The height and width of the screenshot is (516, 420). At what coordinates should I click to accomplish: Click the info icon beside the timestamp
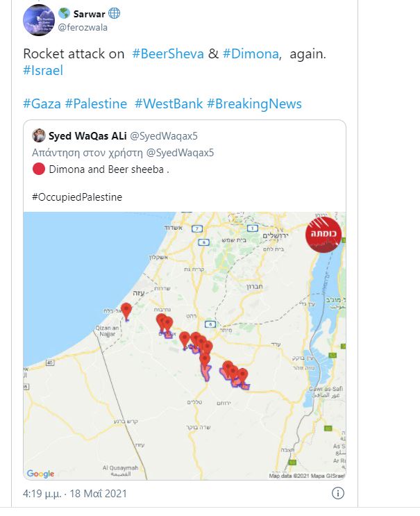point(338,494)
